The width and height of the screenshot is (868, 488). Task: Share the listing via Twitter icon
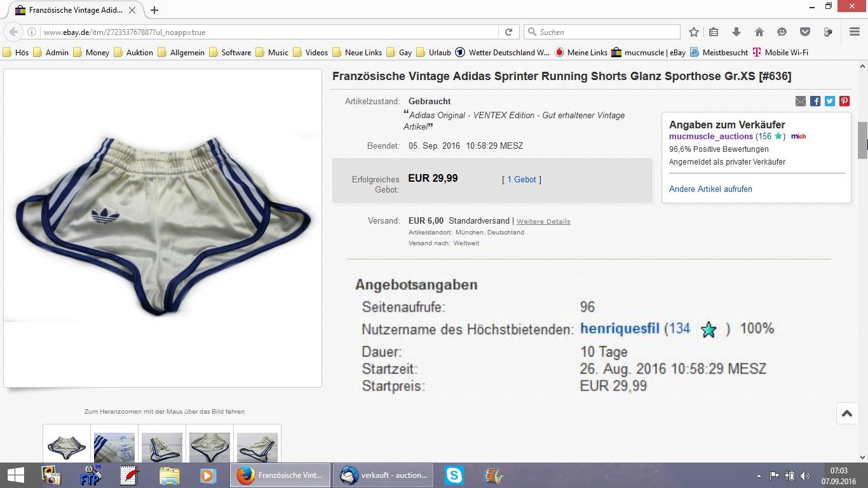coord(830,101)
